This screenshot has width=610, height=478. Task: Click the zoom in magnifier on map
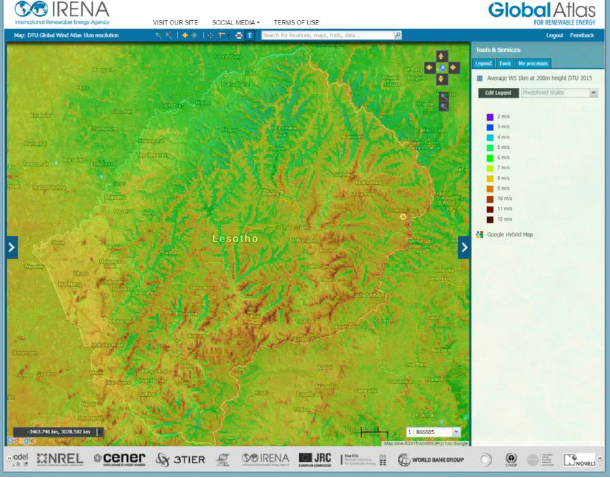click(x=443, y=95)
